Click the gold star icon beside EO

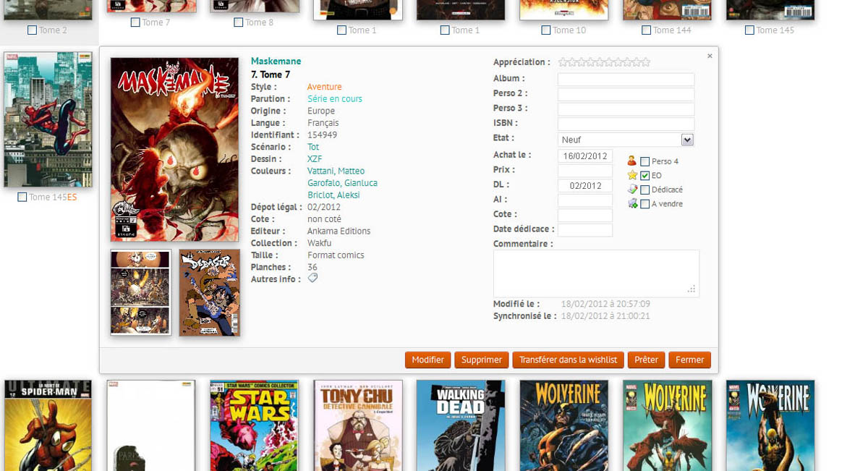coord(632,175)
